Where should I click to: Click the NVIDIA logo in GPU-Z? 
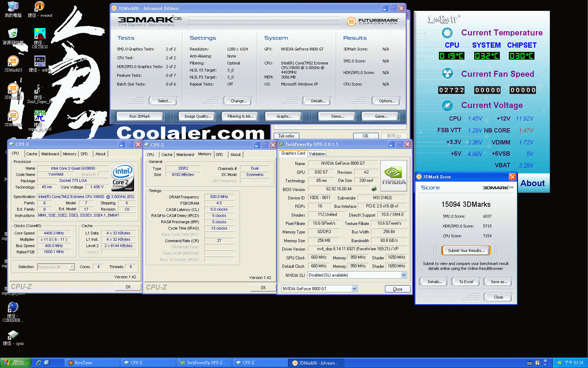[394, 176]
